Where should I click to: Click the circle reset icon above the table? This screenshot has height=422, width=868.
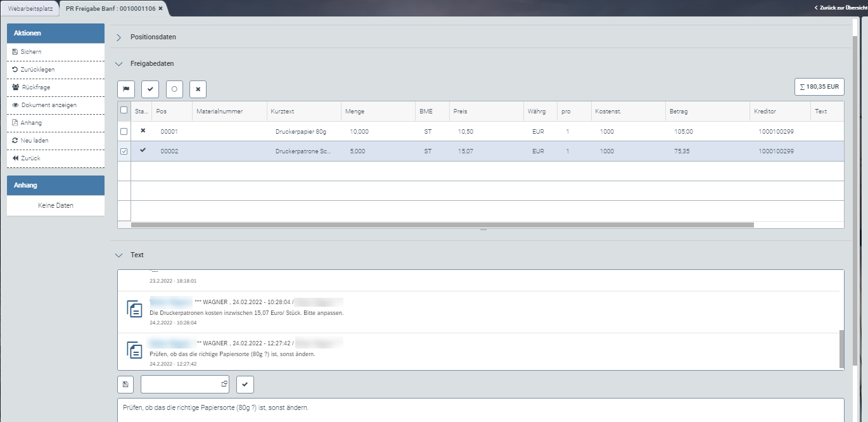click(174, 89)
